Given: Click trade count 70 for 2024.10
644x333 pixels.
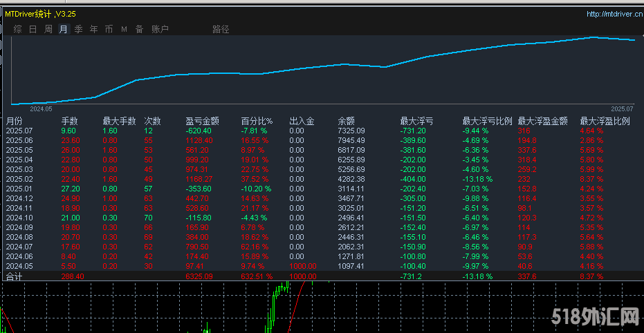Looking at the screenshot, I should tap(149, 218).
